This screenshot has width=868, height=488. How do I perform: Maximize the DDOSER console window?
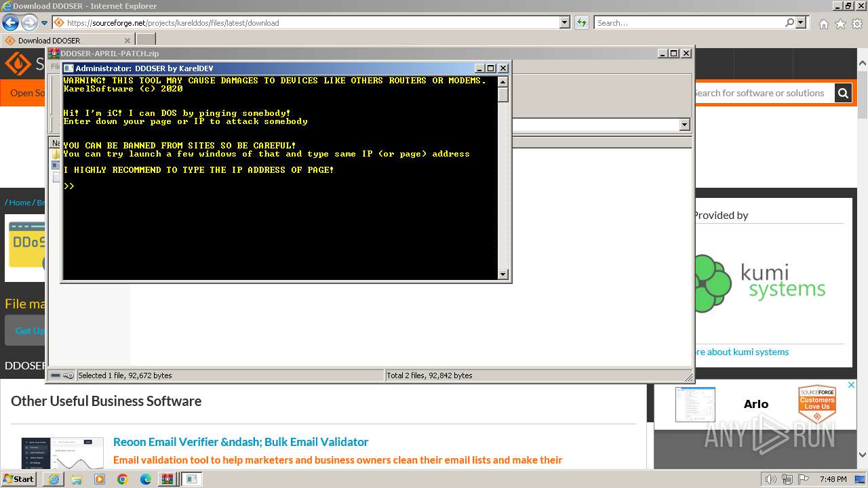492,68
